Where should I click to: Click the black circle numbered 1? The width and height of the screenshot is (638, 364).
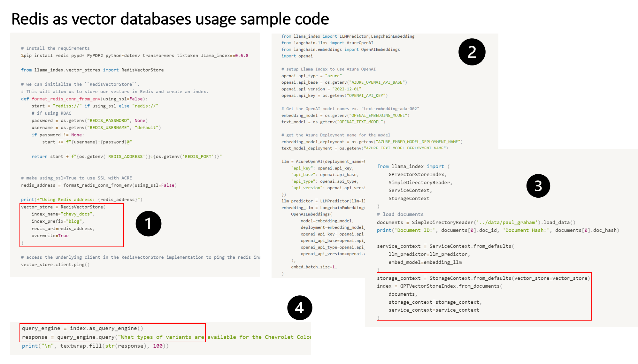click(x=148, y=224)
